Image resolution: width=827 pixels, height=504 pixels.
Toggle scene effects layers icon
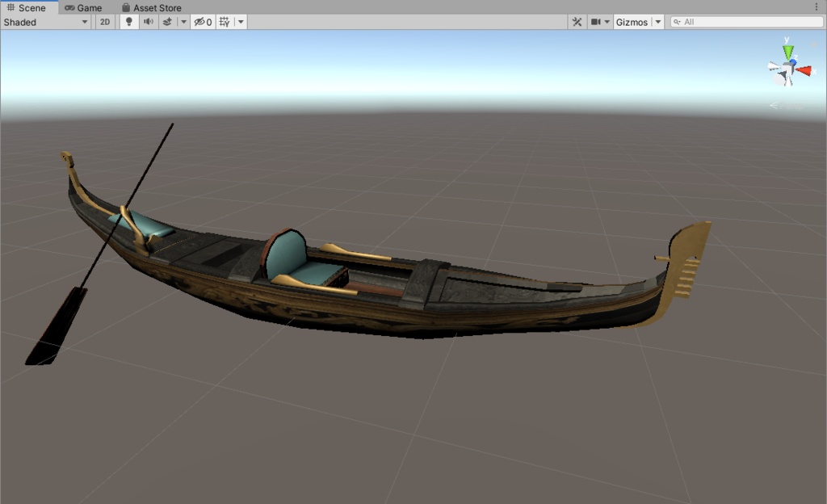point(167,22)
